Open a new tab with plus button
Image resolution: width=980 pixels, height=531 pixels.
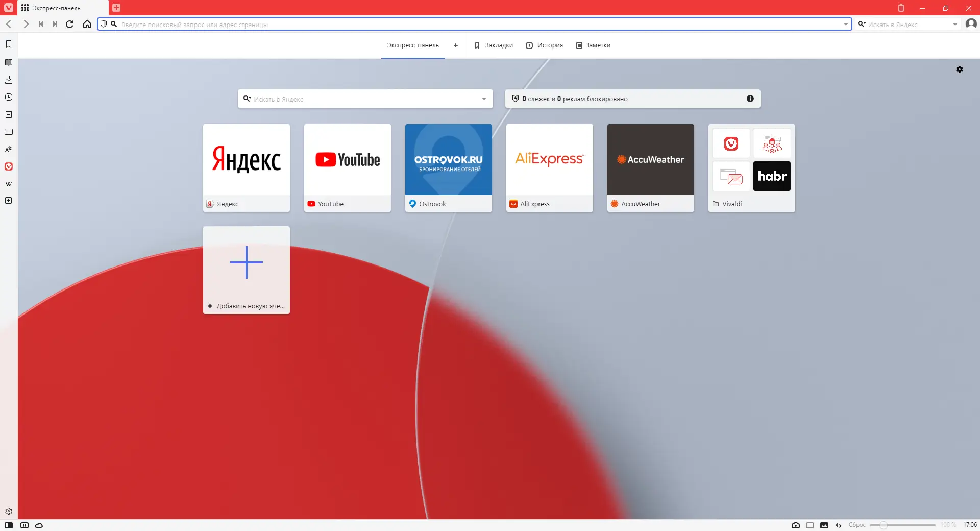pos(116,8)
